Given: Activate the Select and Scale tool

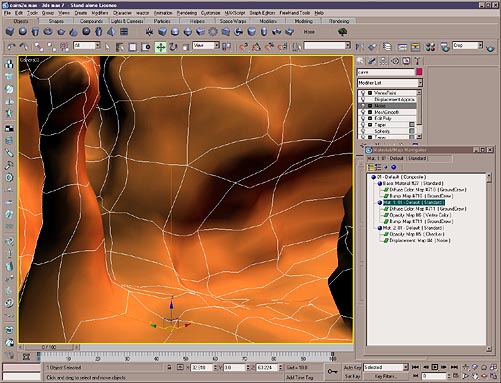Looking at the screenshot, I should click(186, 47).
